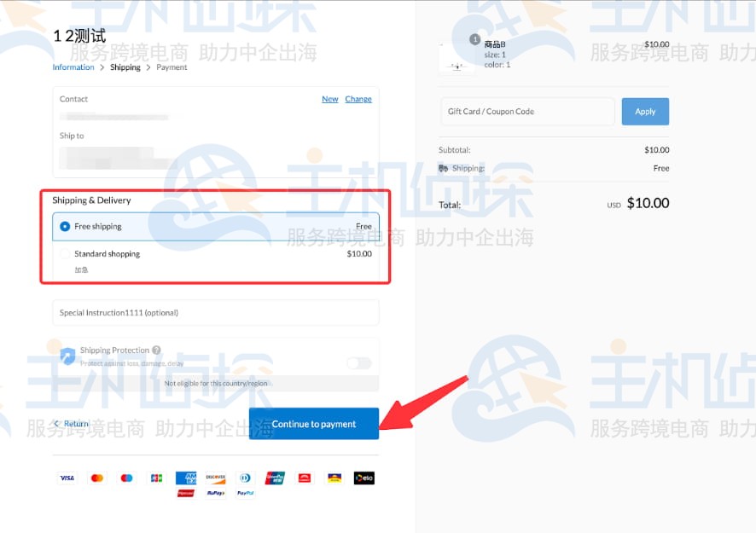Viewport: 756px width, 533px height.
Task: Click the Diners Club payment icon
Action: [x=245, y=478]
